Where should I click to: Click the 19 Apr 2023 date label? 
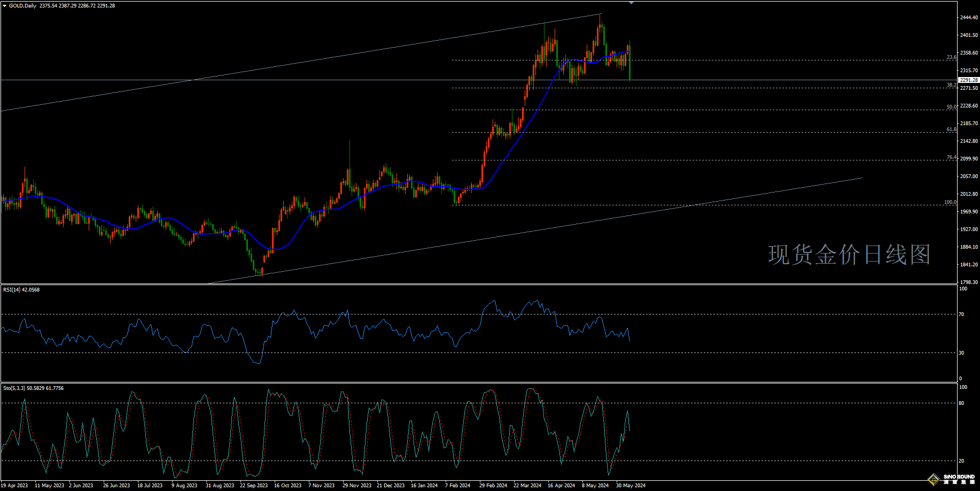point(14,486)
